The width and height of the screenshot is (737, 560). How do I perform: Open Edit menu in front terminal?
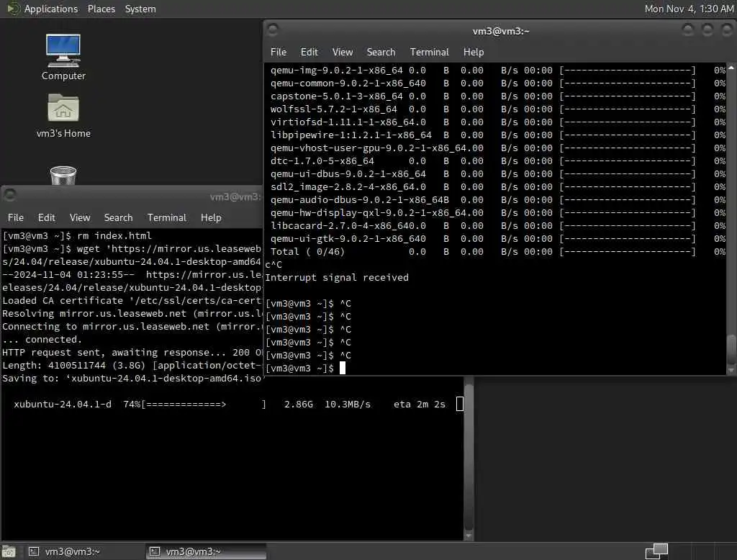click(x=309, y=53)
